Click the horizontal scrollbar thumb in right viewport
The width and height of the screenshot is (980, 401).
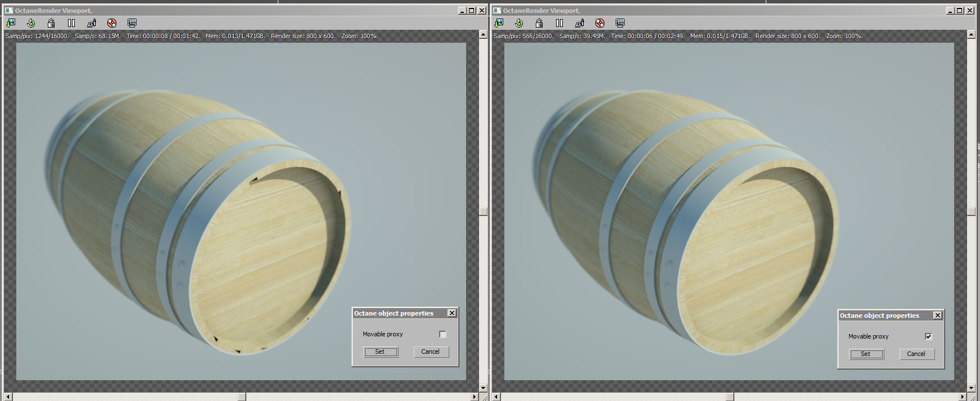coord(730,397)
